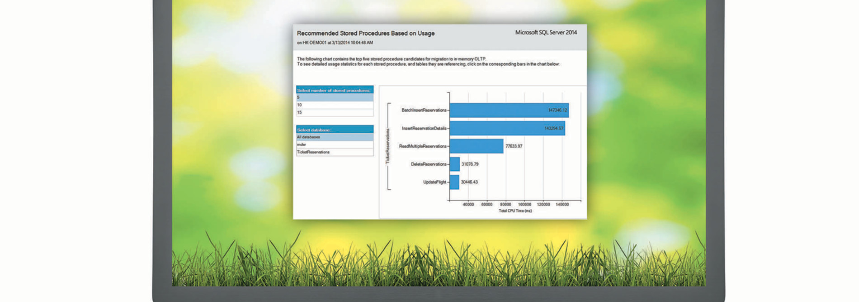Click the BatchInsertReservations axis label
The image size is (868, 302).
click(424, 110)
